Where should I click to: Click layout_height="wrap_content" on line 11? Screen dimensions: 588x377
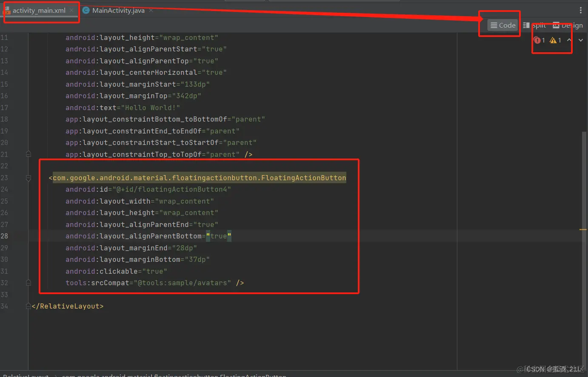pos(142,38)
